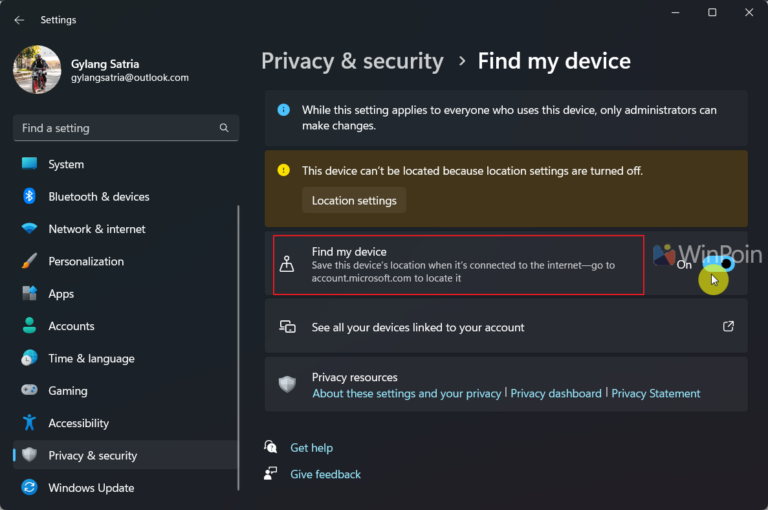Select Privacy & security sidebar label
Image resolution: width=768 pixels, height=510 pixels.
click(93, 456)
